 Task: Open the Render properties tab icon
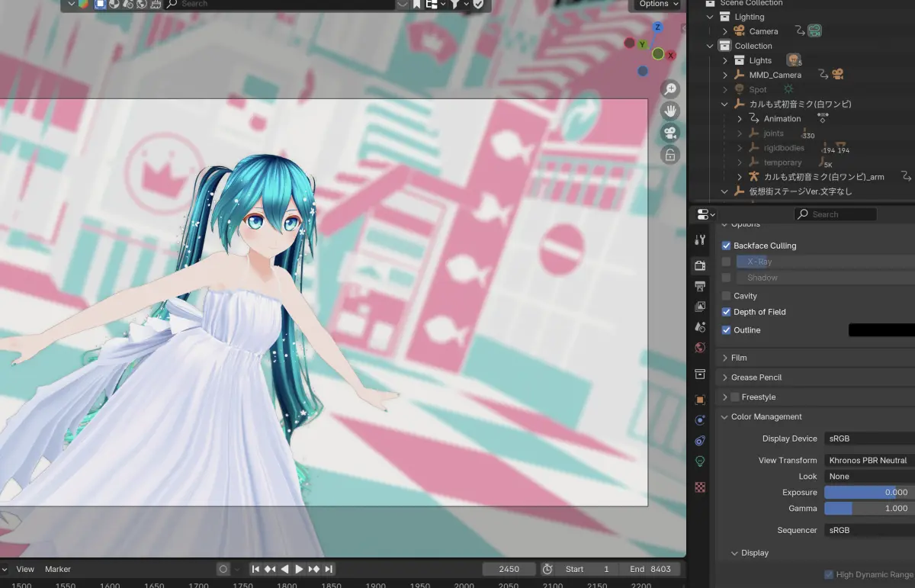pos(700,265)
